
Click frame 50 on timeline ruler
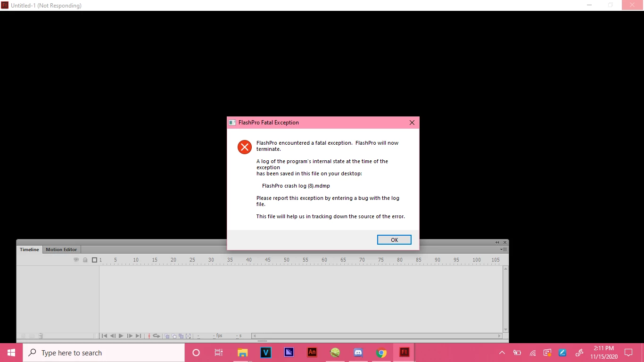pos(287,260)
